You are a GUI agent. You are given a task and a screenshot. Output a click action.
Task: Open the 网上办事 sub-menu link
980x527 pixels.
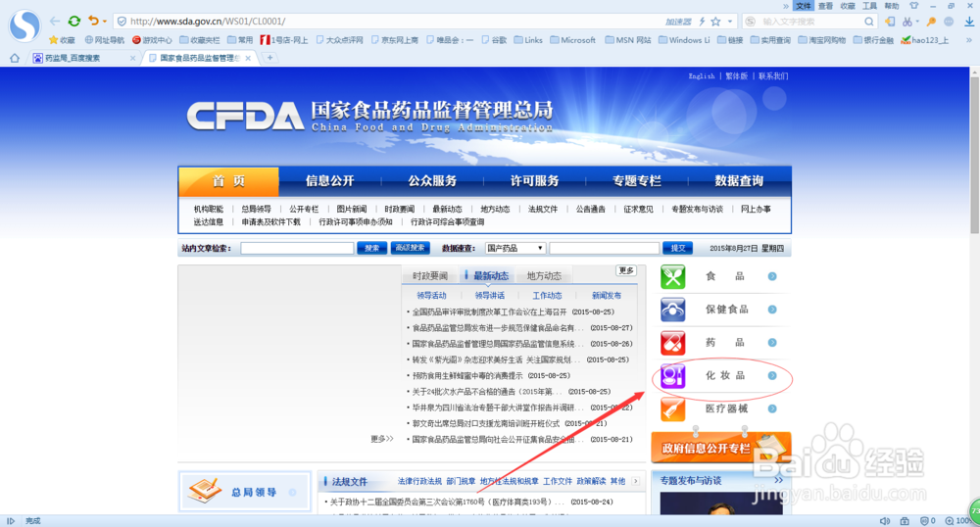pyautogui.click(x=756, y=210)
